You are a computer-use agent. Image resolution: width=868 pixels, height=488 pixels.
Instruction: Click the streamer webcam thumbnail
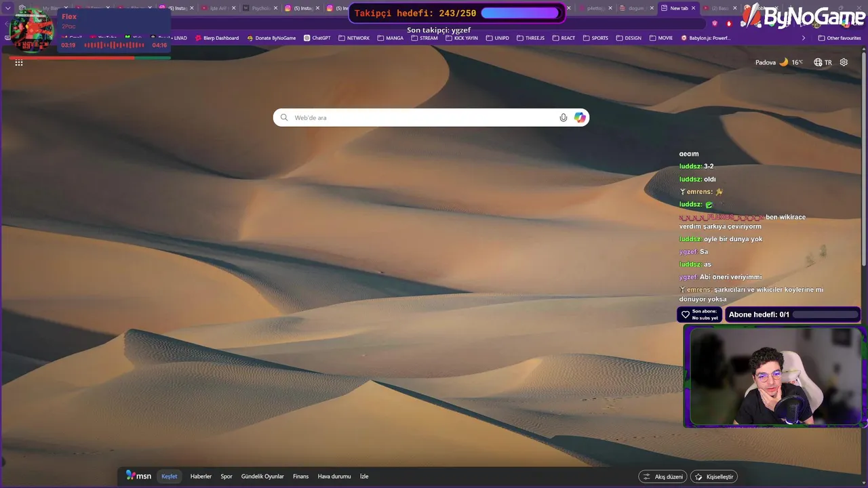(774, 377)
